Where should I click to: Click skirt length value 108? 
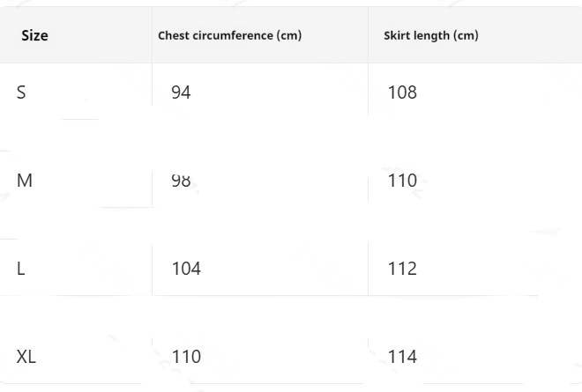(402, 92)
